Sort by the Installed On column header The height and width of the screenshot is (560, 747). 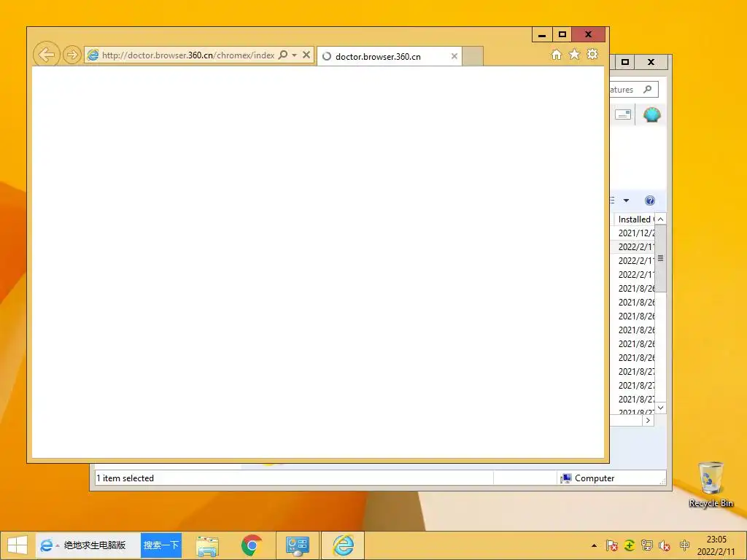pyautogui.click(x=635, y=219)
